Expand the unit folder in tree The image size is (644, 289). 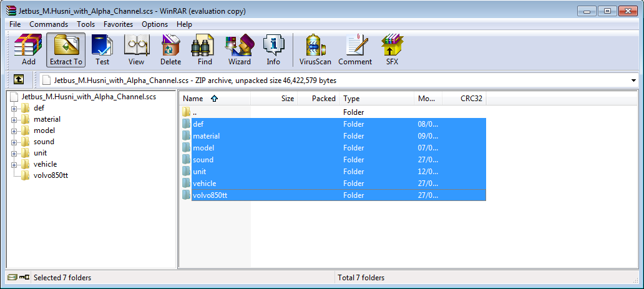click(x=14, y=154)
